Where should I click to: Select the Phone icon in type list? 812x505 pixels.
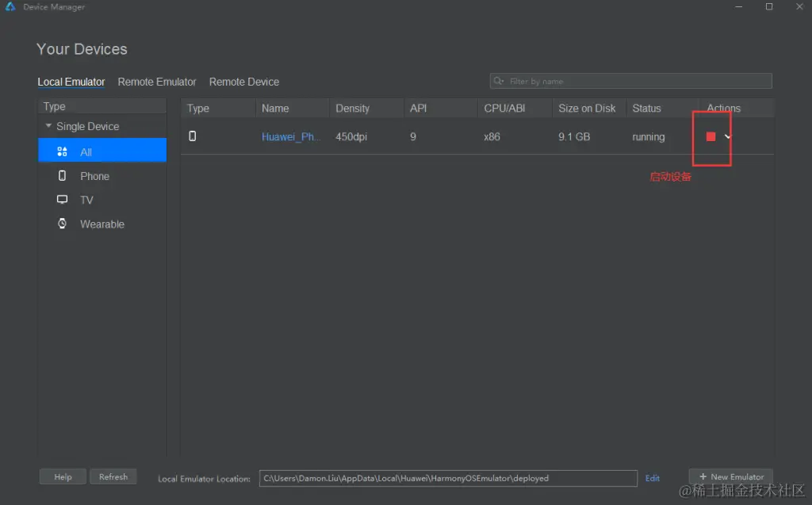pos(62,175)
